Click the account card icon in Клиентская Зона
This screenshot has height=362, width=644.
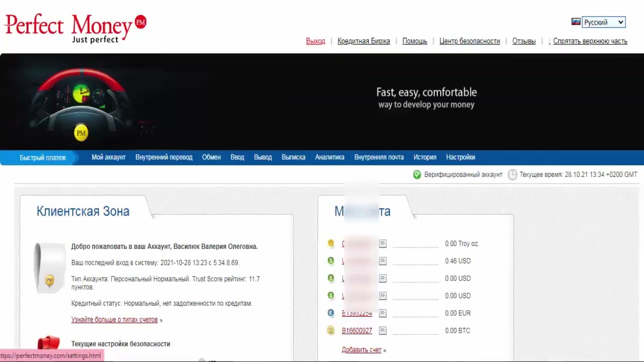[49, 267]
